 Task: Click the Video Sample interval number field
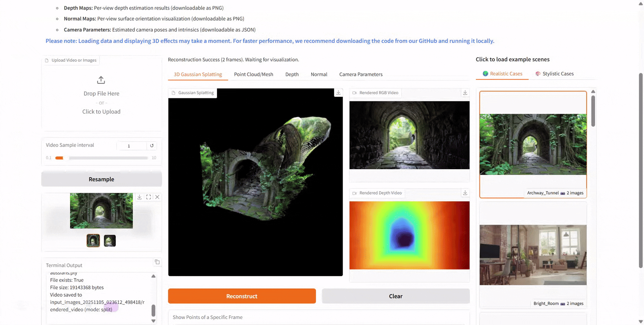coord(131,145)
